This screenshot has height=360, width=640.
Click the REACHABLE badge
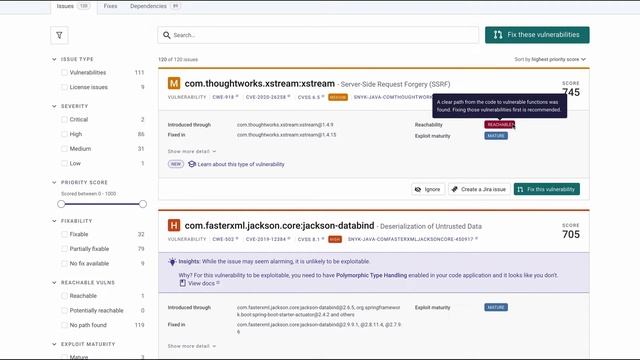(x=499, y=124)
